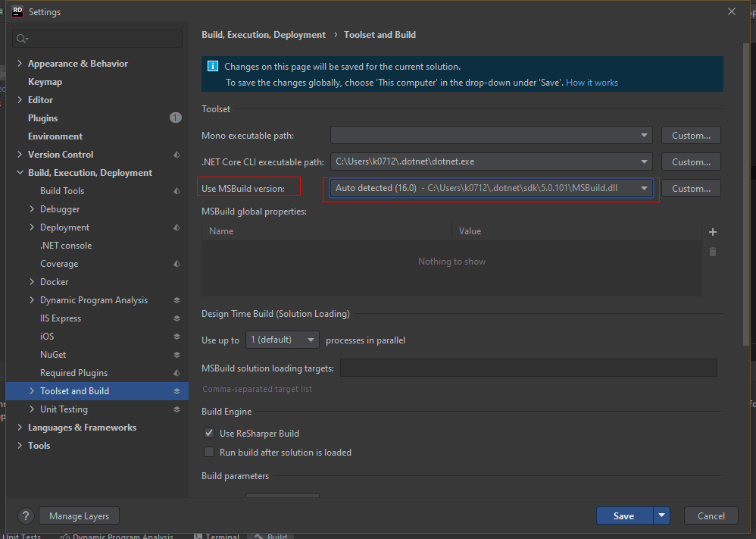Open the Save button dropdown arrow

(x=661, y=515)
